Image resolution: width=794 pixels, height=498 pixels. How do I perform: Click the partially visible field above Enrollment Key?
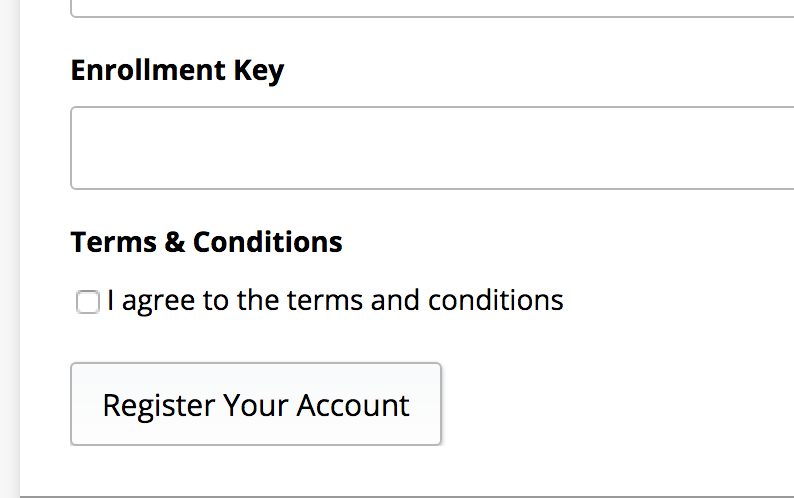coord(432,7)
